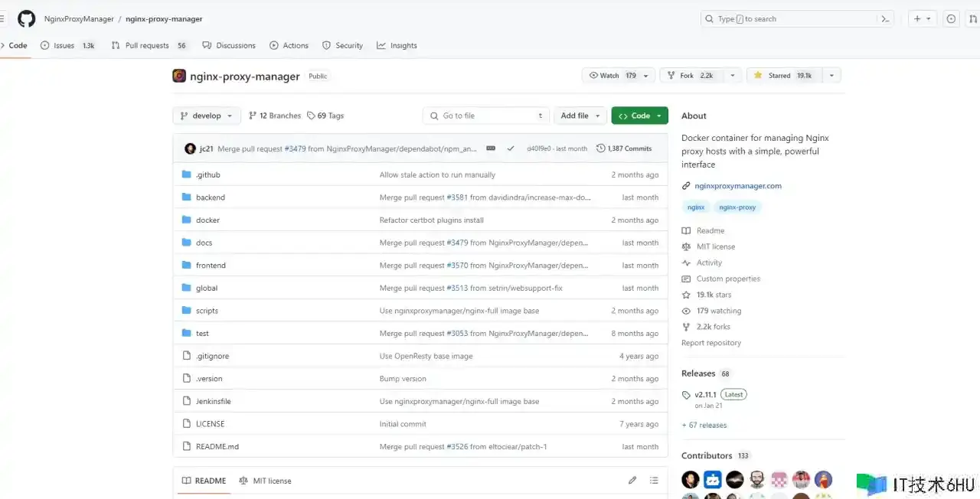Open the README outline list icon

click(x=654, y=481)
